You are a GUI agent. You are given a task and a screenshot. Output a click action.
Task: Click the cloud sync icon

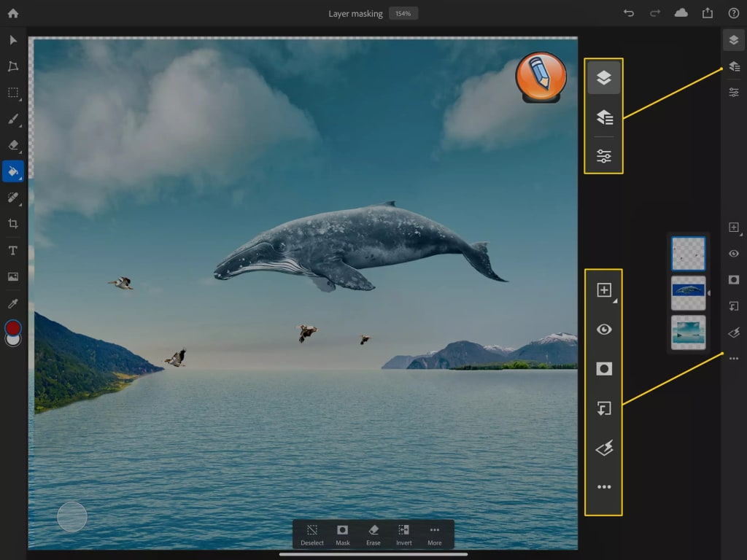681,13
